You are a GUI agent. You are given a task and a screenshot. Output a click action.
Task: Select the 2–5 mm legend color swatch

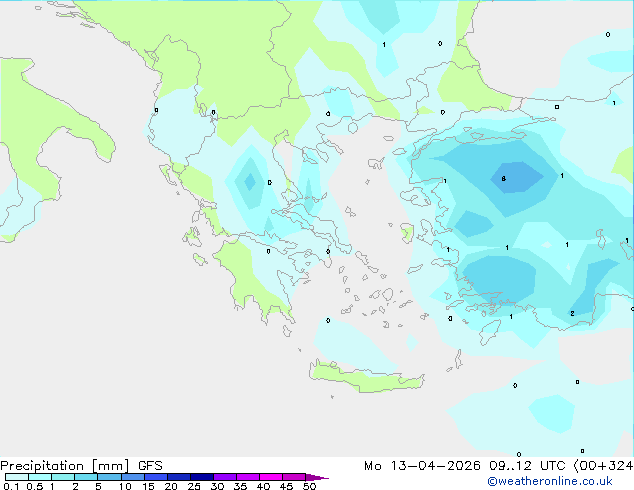click(86, 477)
